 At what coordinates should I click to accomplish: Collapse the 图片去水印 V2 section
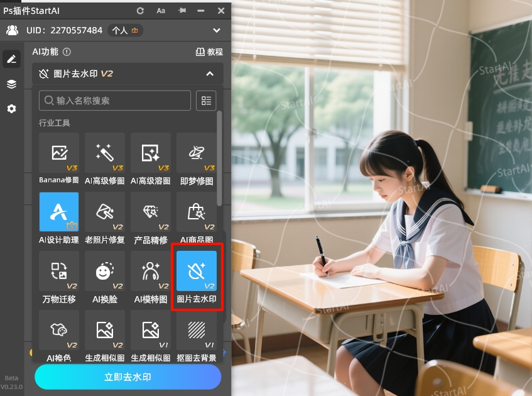(x=209, y=74)
